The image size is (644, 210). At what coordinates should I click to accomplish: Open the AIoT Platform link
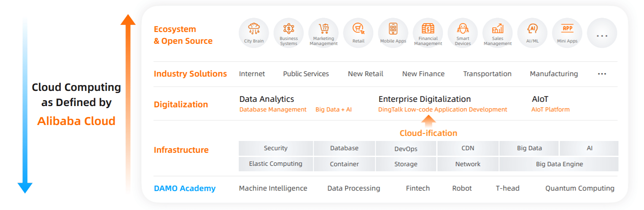tap(550, 109)
